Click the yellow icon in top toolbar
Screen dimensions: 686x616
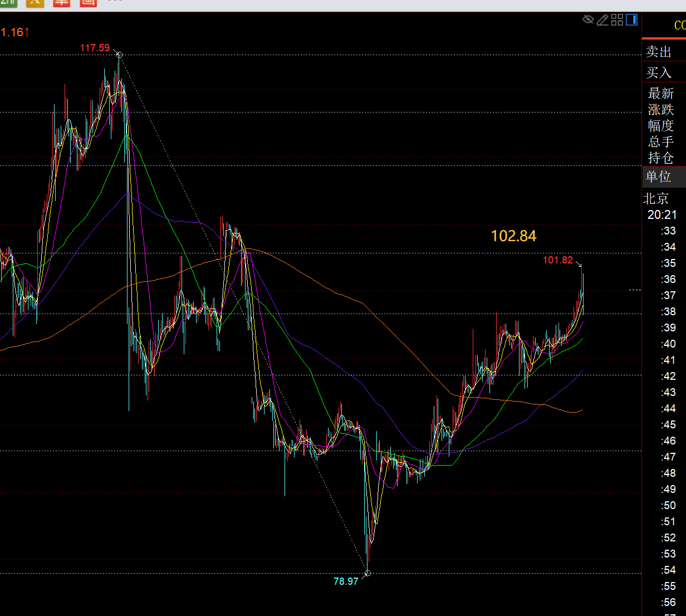[35, 2]
